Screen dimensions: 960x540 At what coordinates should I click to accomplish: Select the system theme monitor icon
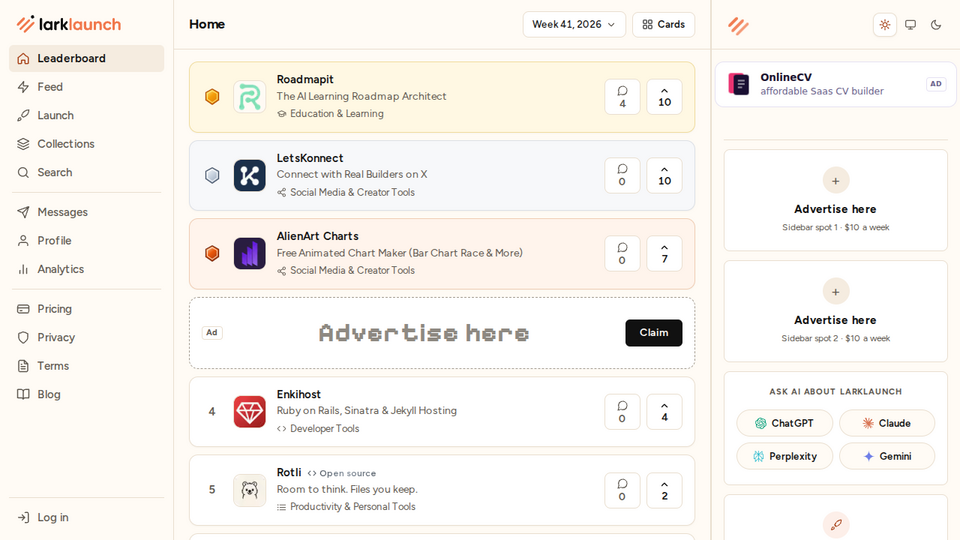click(x=910, y=25)
